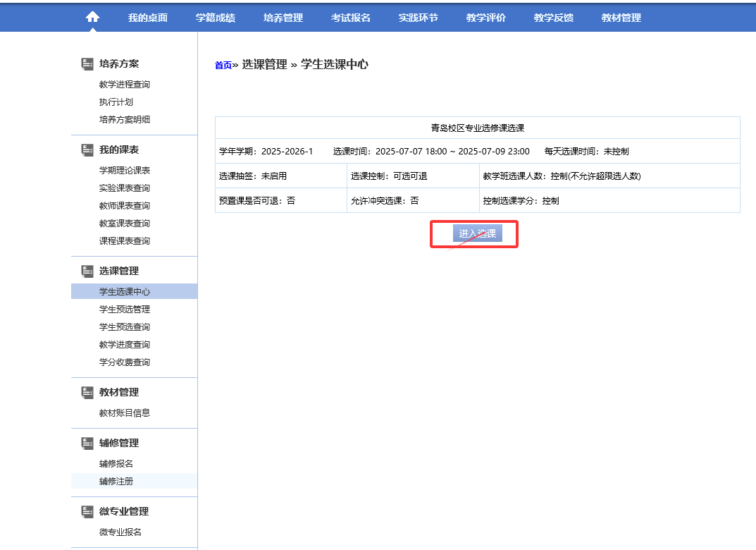
Task: Open 辅修注册 sidebar link
Action: click(116, 482)
